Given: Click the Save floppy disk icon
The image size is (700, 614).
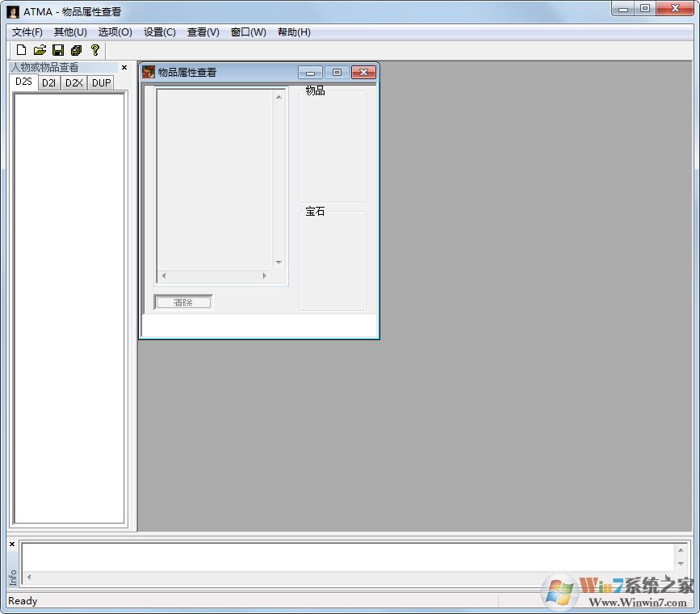Looking at the screenshot, I should pos(58,50).
